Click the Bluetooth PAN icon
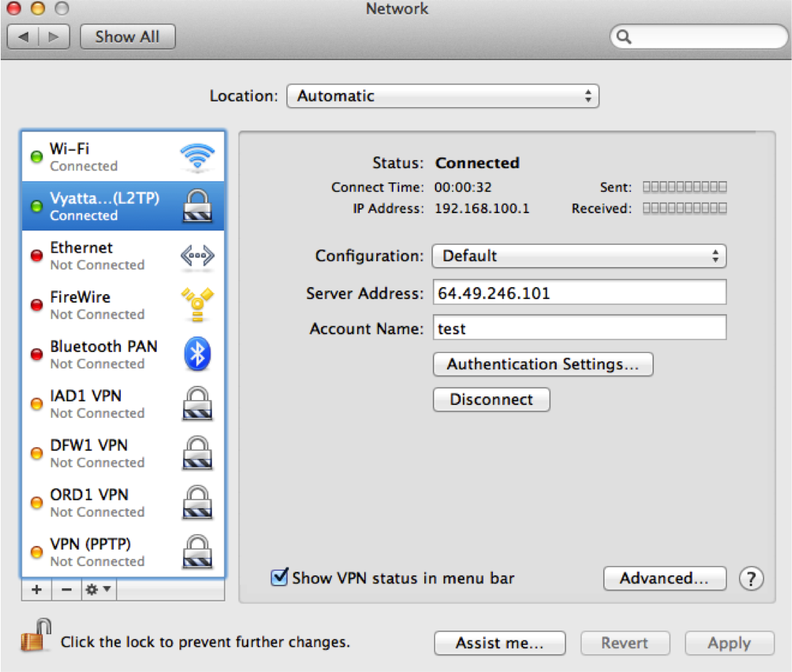This screenshot has width=792, height=672. coord(197,354)
